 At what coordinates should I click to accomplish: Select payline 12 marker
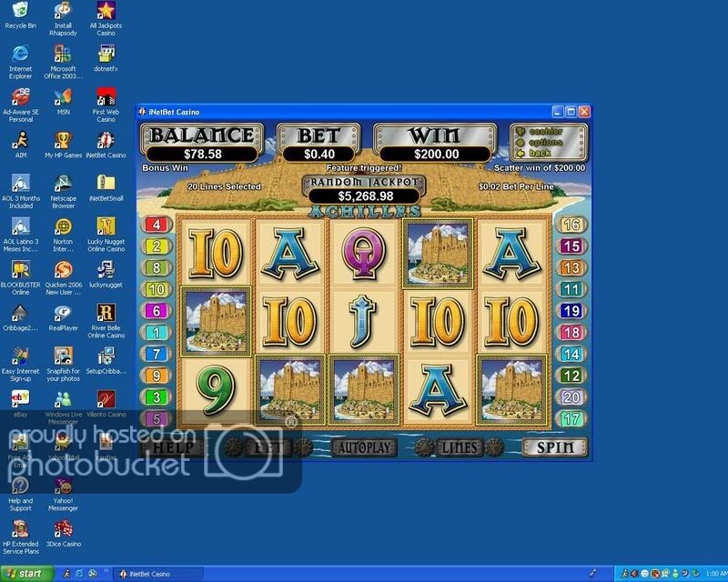pos(571,376)
